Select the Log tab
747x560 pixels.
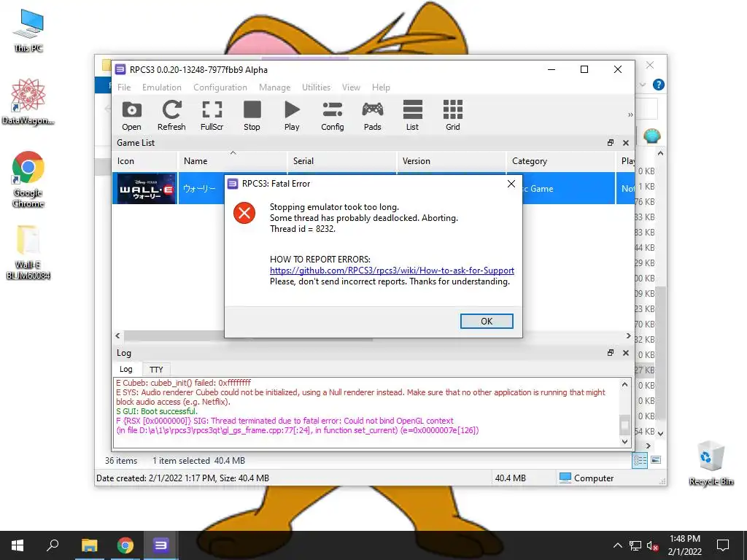pos(125,369)
